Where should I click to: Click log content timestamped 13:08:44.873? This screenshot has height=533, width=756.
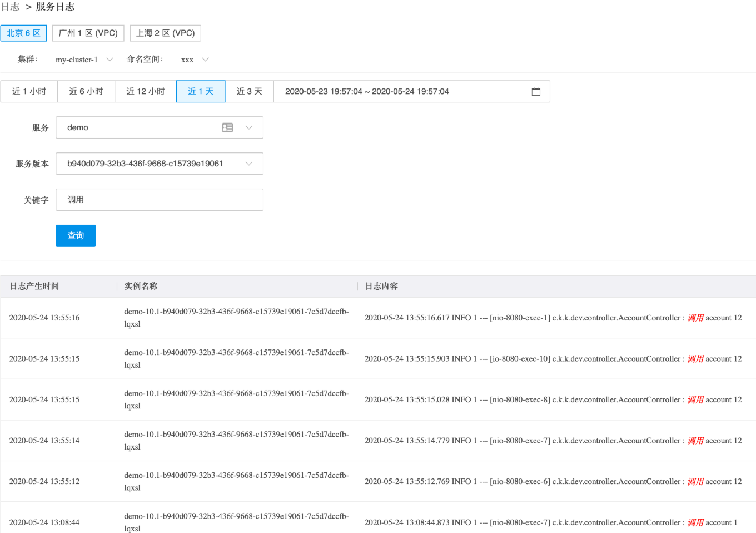click(x=551, y=522)
